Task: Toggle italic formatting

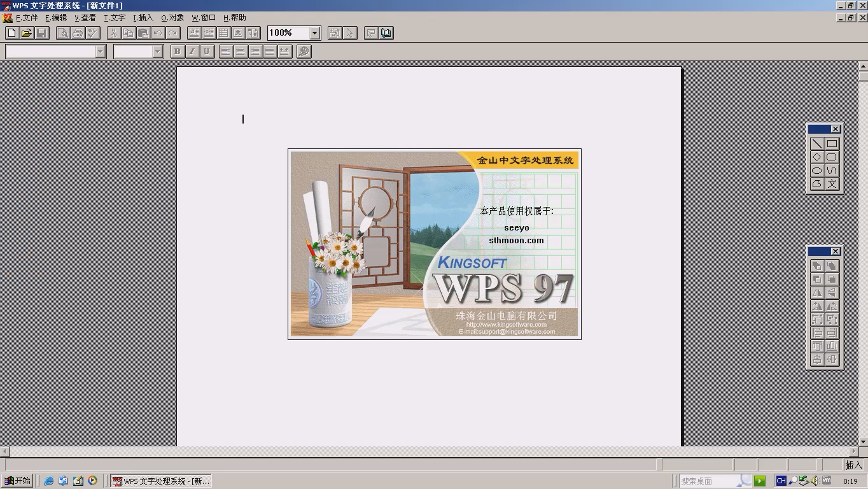Action: 192,52
